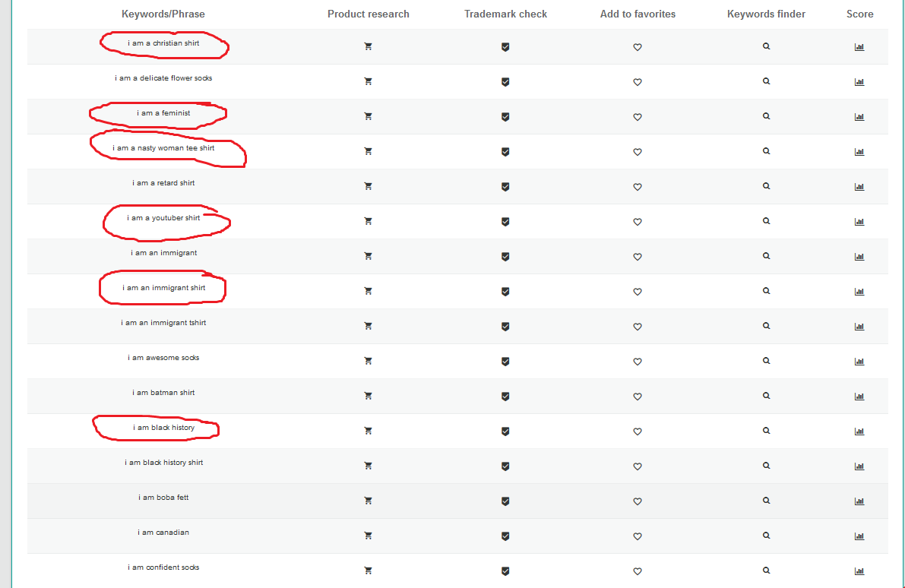
Task: Run trademark check for 'i am a feminist'
Action: click(x=505, y=116)
